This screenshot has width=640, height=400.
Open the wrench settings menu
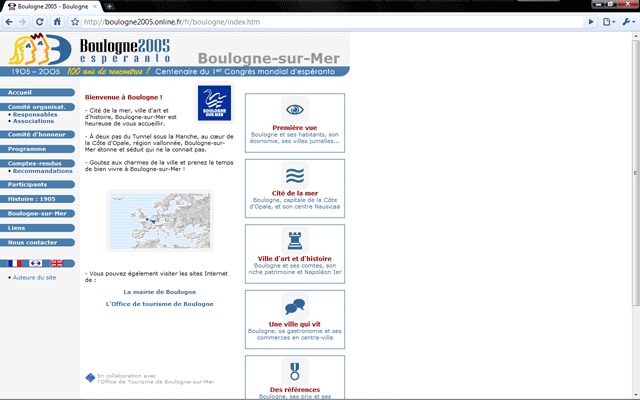[628, 22]
